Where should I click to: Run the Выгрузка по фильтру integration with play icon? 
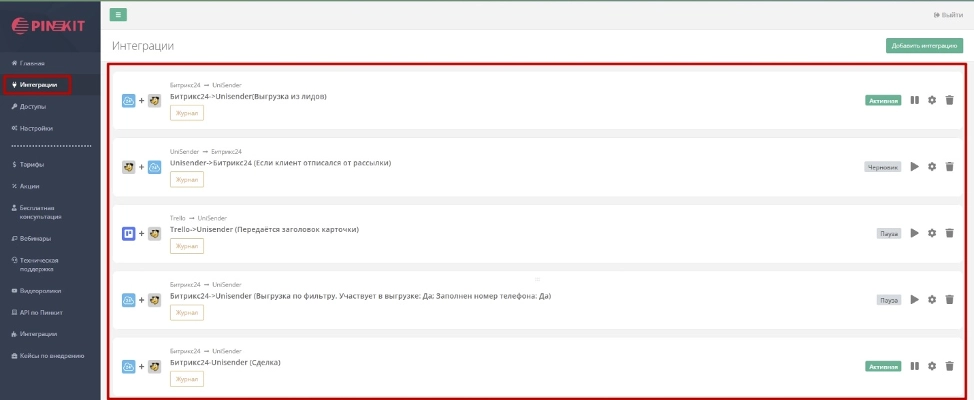[914, 299]
